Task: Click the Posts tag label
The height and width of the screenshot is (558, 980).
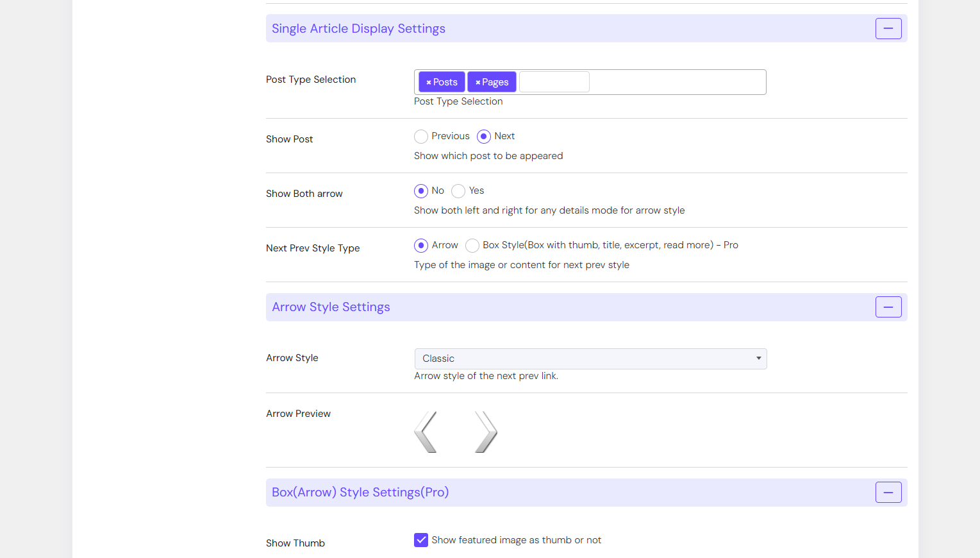Action: click(445, 82)
